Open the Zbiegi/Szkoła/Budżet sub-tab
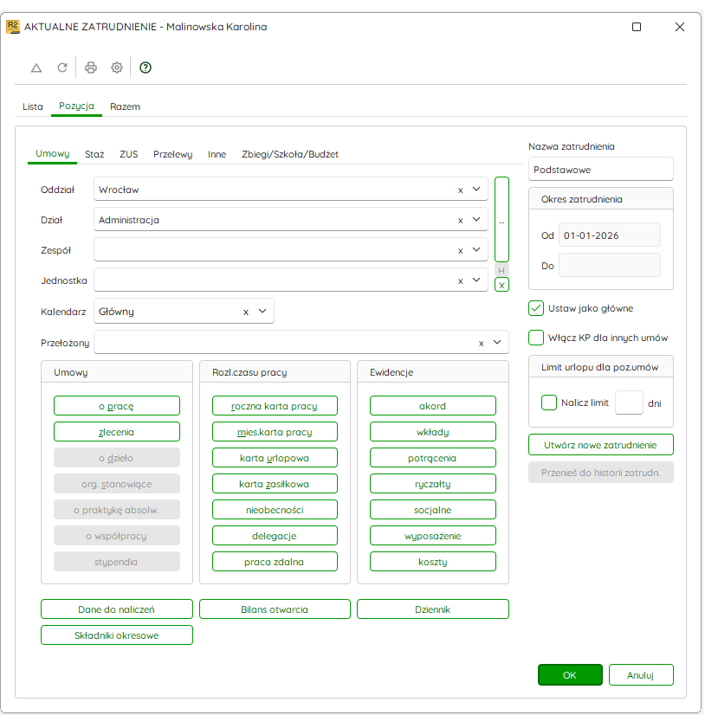718x728 pixels. (x=290, y=154)
